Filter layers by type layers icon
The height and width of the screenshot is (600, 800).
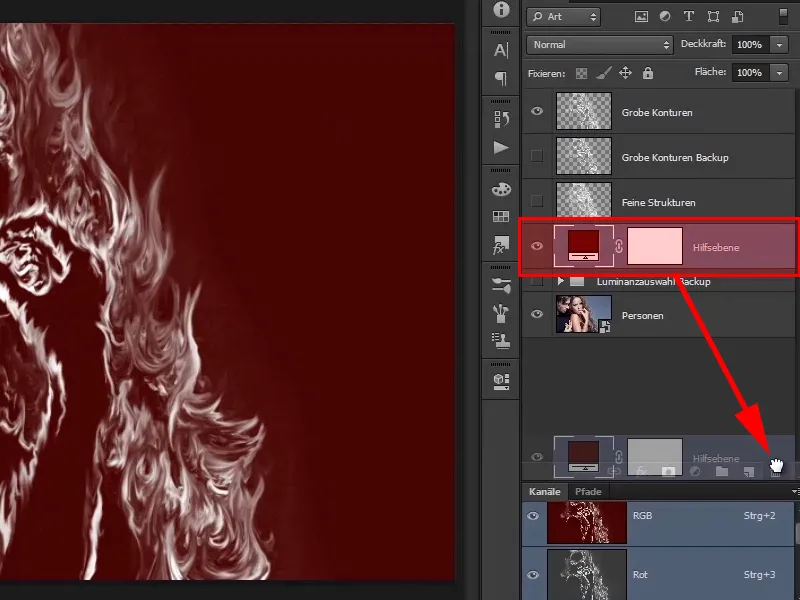click(689, 16)
